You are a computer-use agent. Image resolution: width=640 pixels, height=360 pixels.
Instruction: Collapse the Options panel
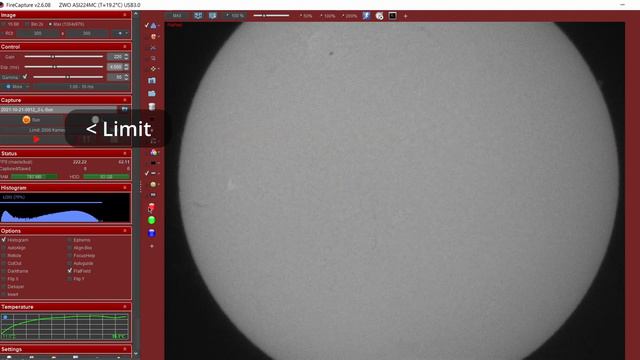tap(125, 231)
